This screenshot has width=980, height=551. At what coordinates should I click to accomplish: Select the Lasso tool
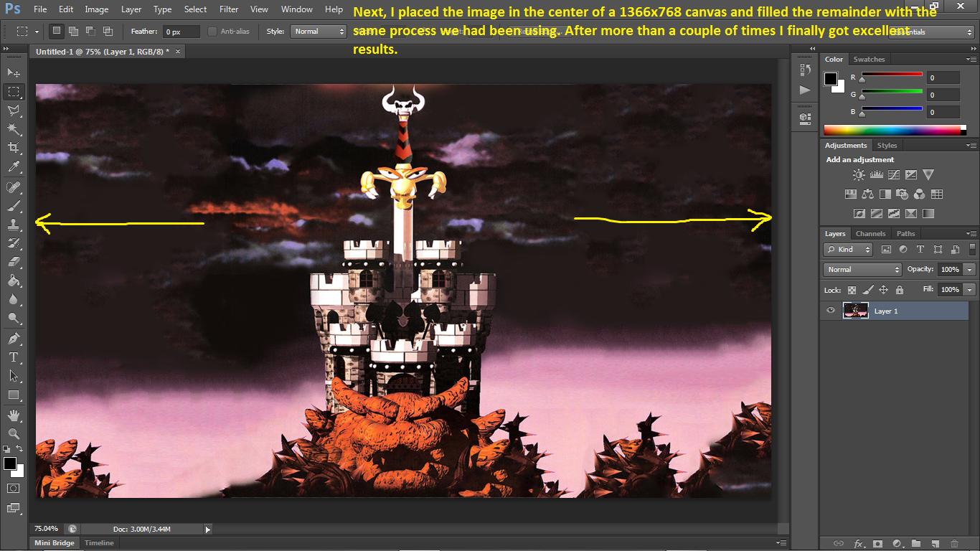point(14,110)
